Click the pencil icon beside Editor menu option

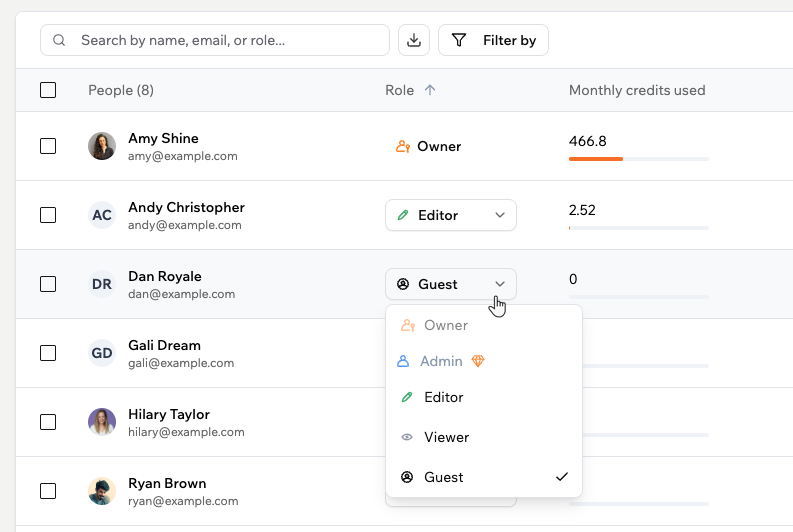407,397
